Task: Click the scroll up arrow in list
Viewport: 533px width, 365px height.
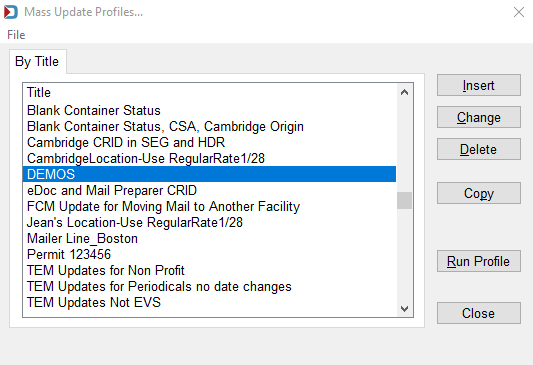Action: pyautogui.click(x=404, y=92)
